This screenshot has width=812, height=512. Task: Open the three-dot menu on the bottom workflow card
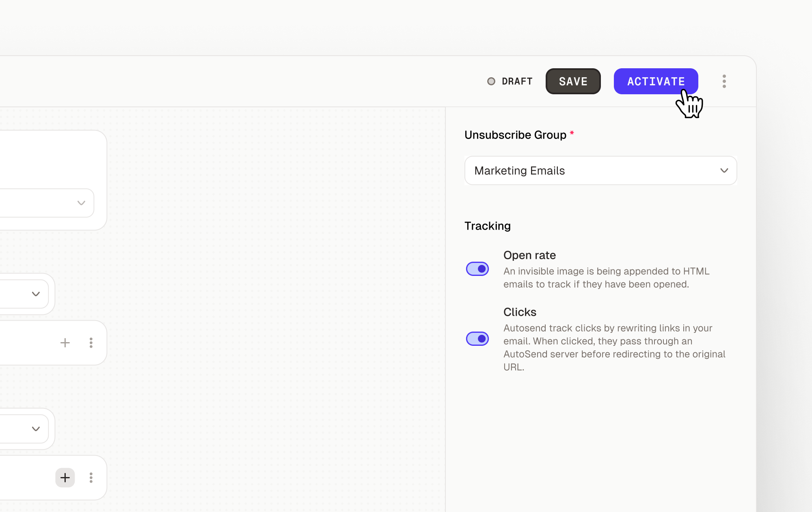click(91, 477)
